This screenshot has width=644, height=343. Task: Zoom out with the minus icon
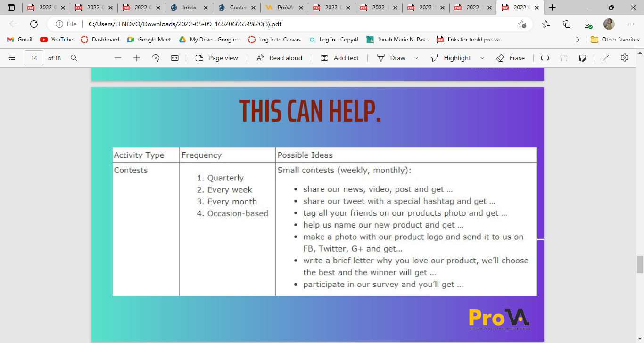[x=118, y=58]
